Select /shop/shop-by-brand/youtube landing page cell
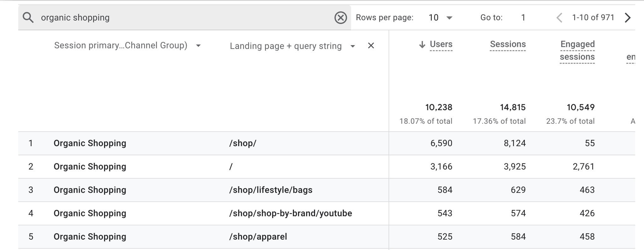Image resolution: width=644 pixels, height=250 pixels. (290, 213)
